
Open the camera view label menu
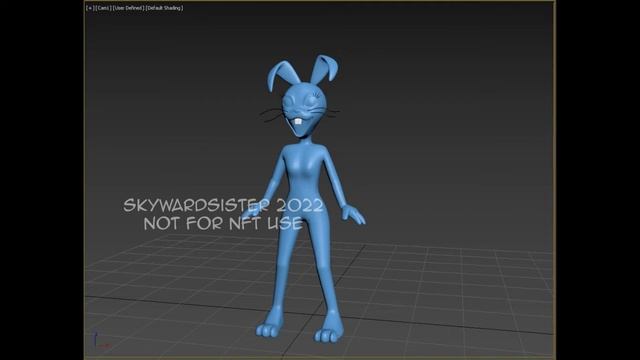[x=103, y=8]
